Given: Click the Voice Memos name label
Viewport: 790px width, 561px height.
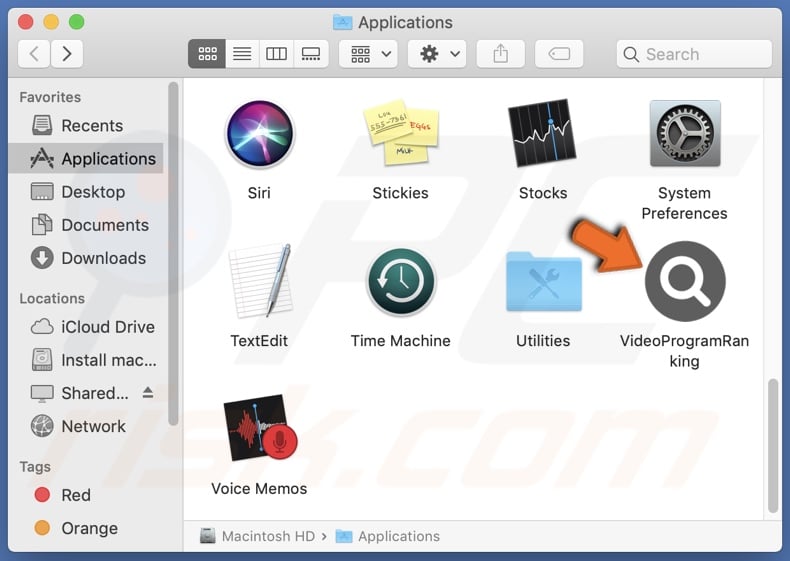Looking at the screenshot, I should [259, 488].
